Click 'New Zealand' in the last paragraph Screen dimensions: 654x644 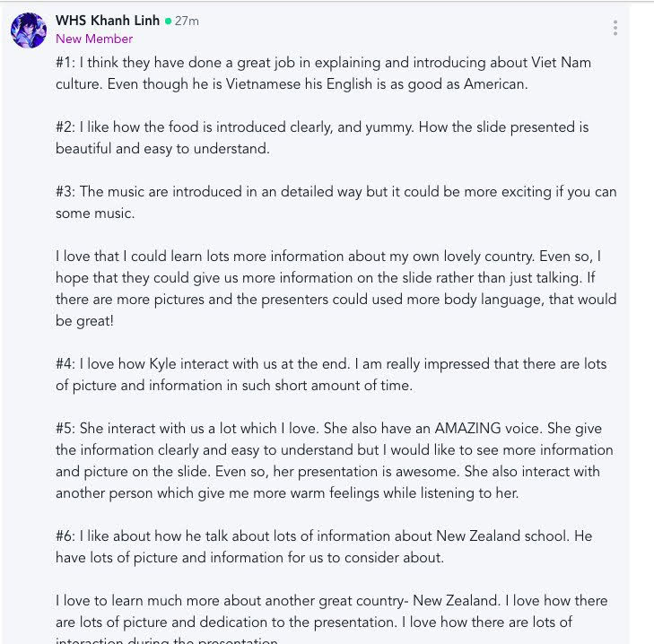[455, 600]
